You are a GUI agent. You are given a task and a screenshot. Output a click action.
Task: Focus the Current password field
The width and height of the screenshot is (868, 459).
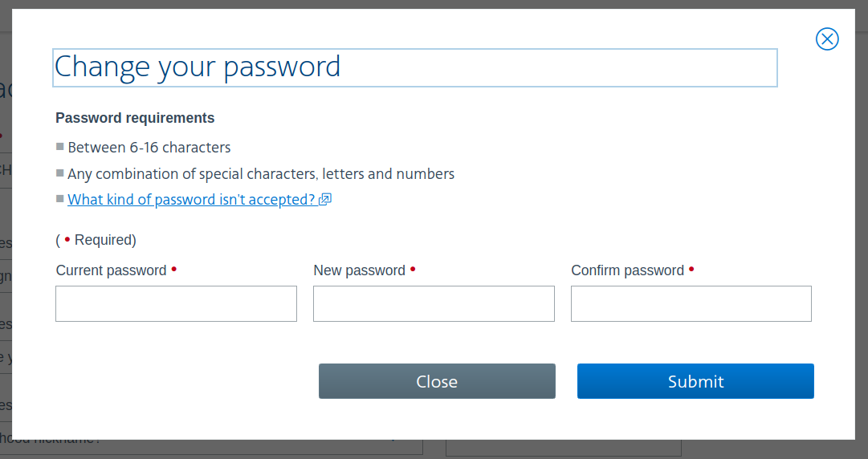click(176, 304)
